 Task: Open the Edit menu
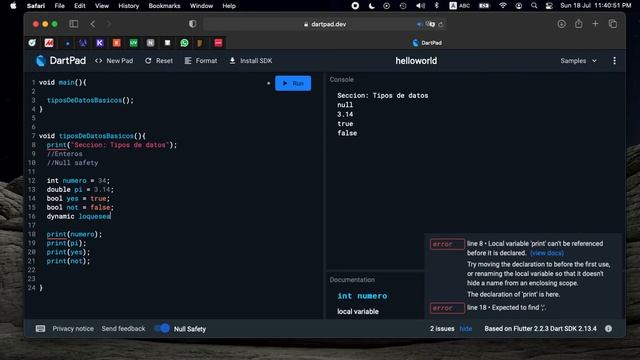tap(80, 6)
